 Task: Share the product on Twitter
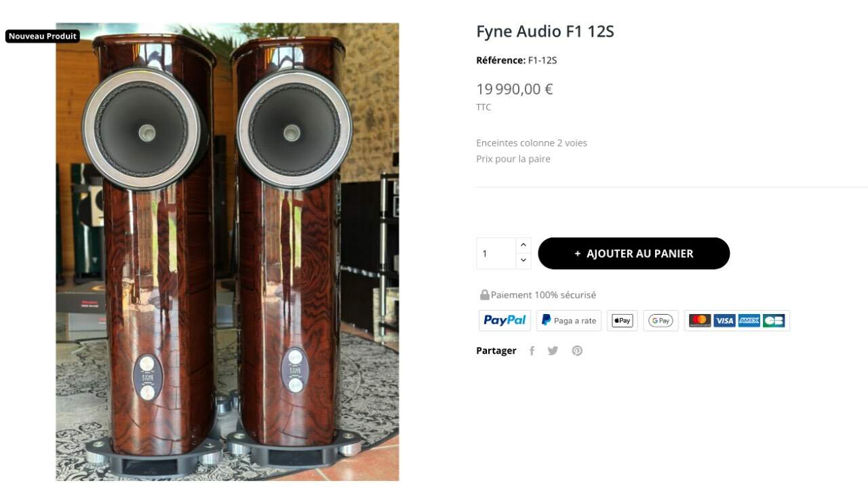pyautogui.click(x=553, y=351)
